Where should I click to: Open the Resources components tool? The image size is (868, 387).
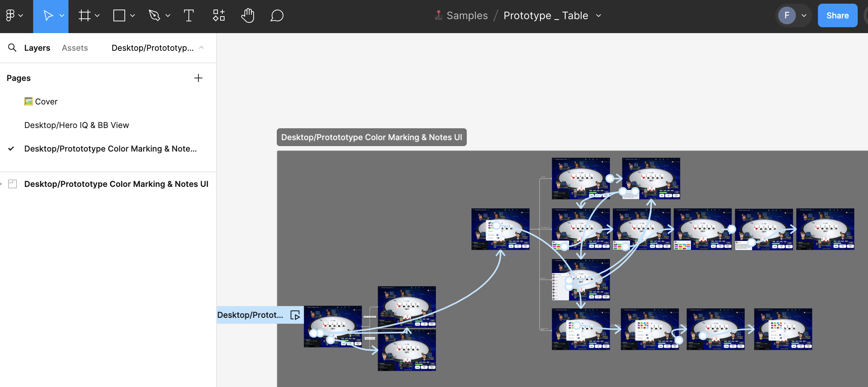click(x=219, y=15)
